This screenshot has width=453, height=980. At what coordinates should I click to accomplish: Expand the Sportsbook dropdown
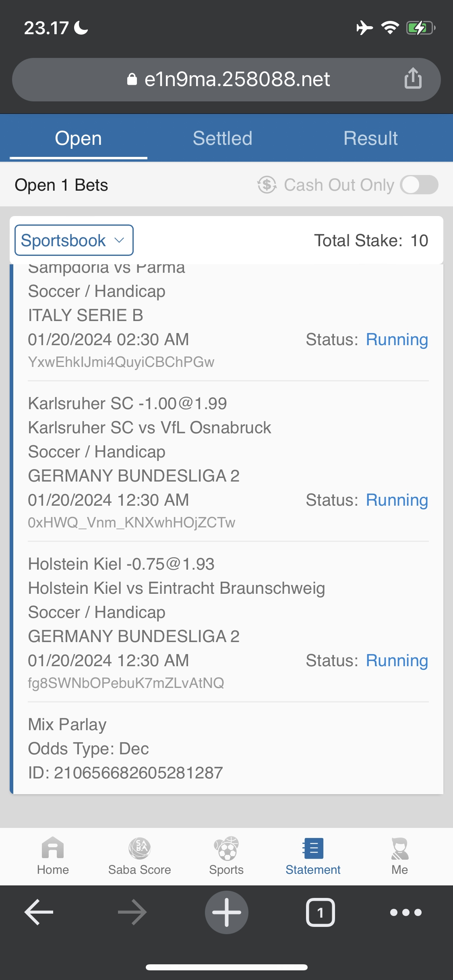pyautogui.click(x=74, y=240)
